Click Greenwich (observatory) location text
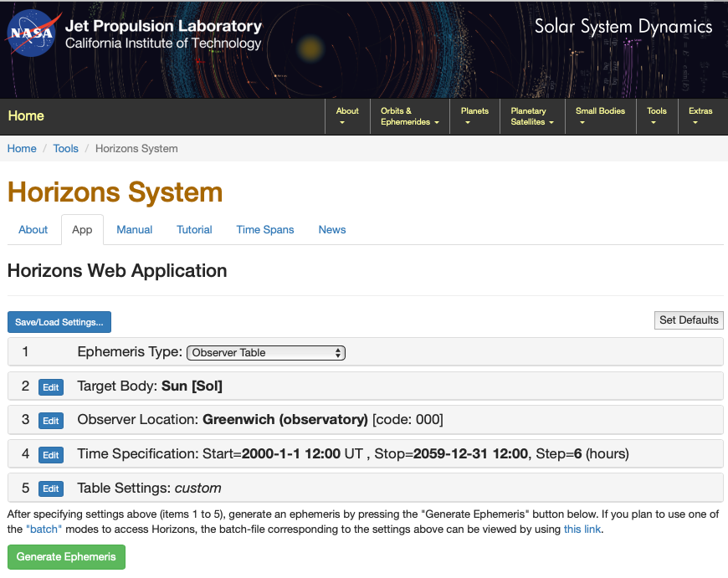 pyautogui.click(x=285, y=420)
